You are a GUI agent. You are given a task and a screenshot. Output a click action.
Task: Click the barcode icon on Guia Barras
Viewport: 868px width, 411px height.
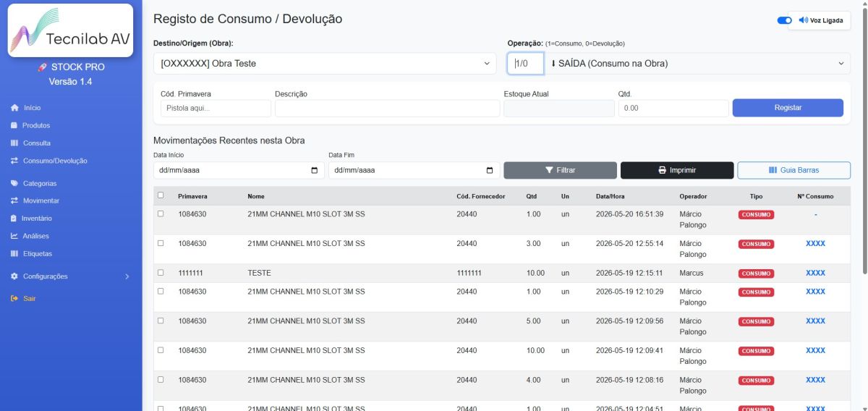point(773,170)
